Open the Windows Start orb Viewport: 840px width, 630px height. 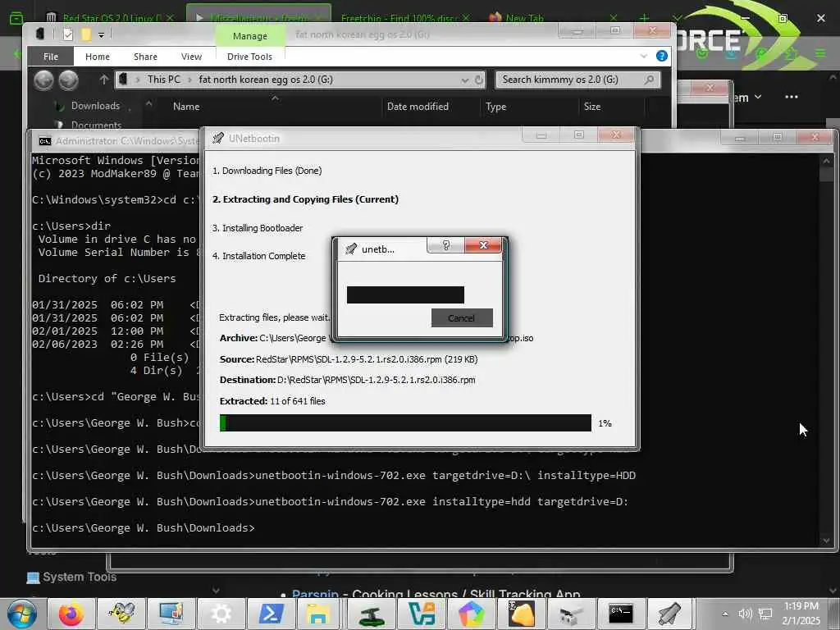21,614
